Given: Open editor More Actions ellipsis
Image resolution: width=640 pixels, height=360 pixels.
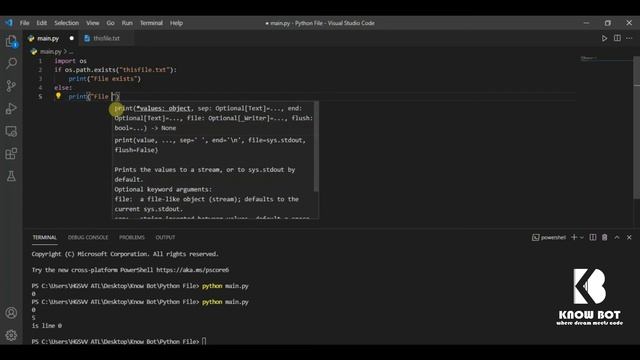Looking at the screenshot, I should (x=629, y=38).
